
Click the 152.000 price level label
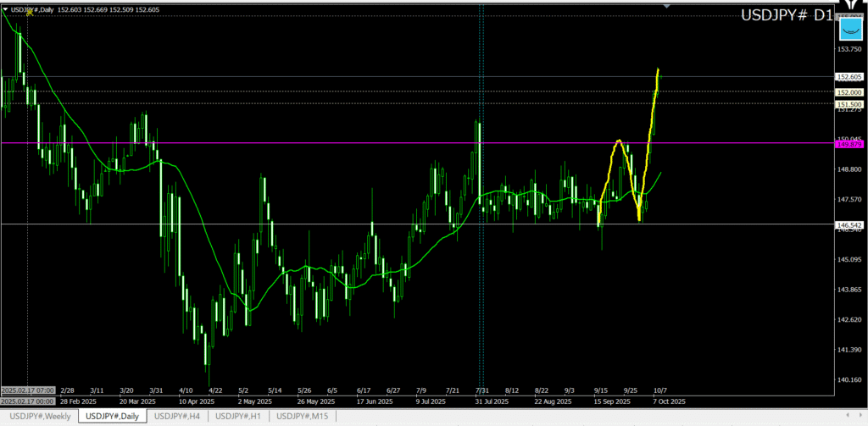(849, 91)
